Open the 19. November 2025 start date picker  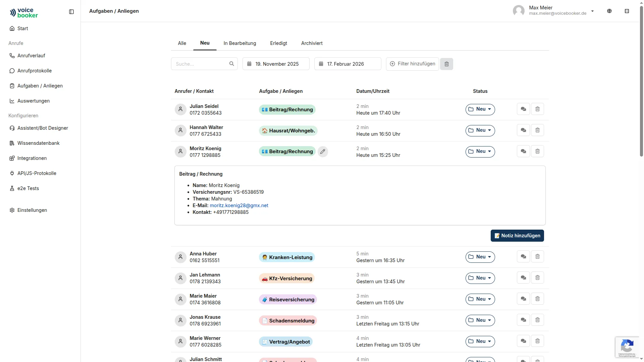click(x=276, y=64)
